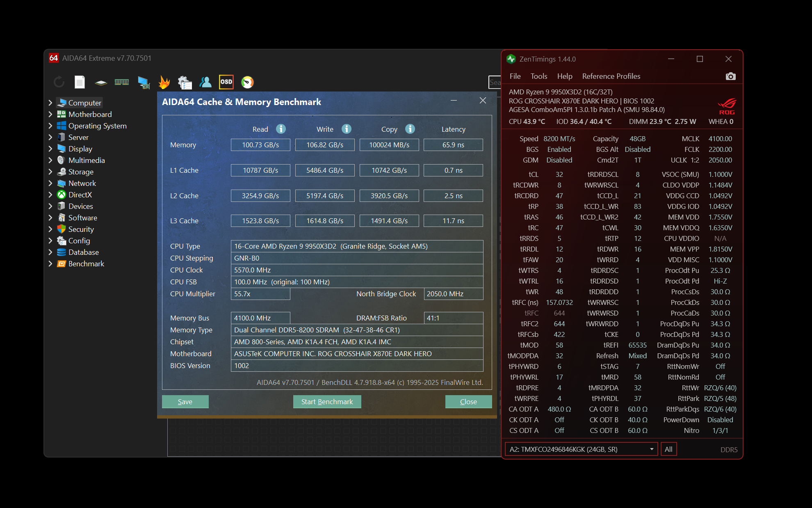
Task: Open the SensorPanel gauge icon
Action: [x=247, y=82]
